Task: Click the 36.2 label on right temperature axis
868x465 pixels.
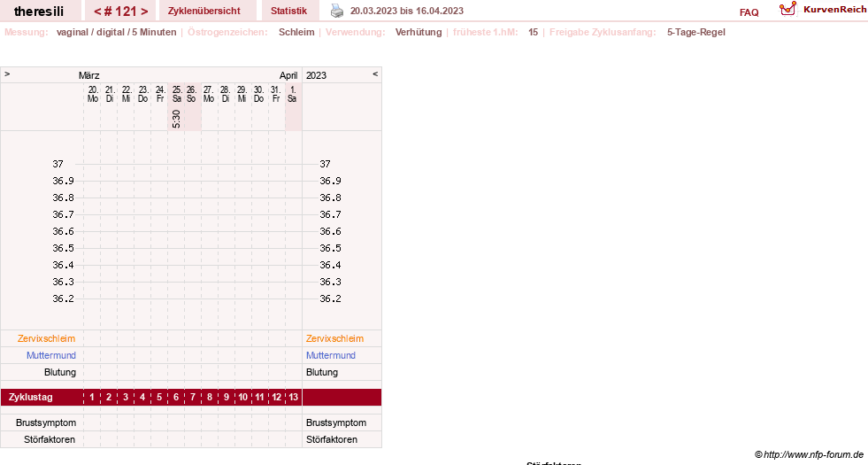Action: 330,298
